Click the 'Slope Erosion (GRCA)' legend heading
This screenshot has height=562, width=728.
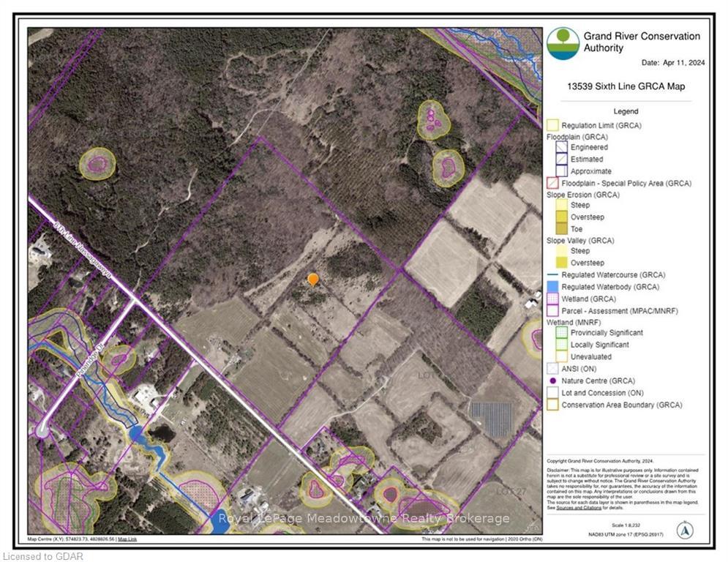583,195
